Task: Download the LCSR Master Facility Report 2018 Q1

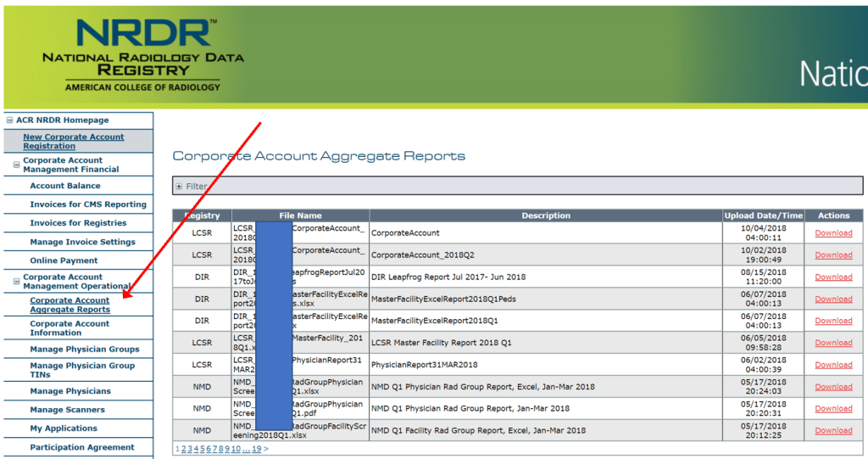Action: (x=833, y=343)
